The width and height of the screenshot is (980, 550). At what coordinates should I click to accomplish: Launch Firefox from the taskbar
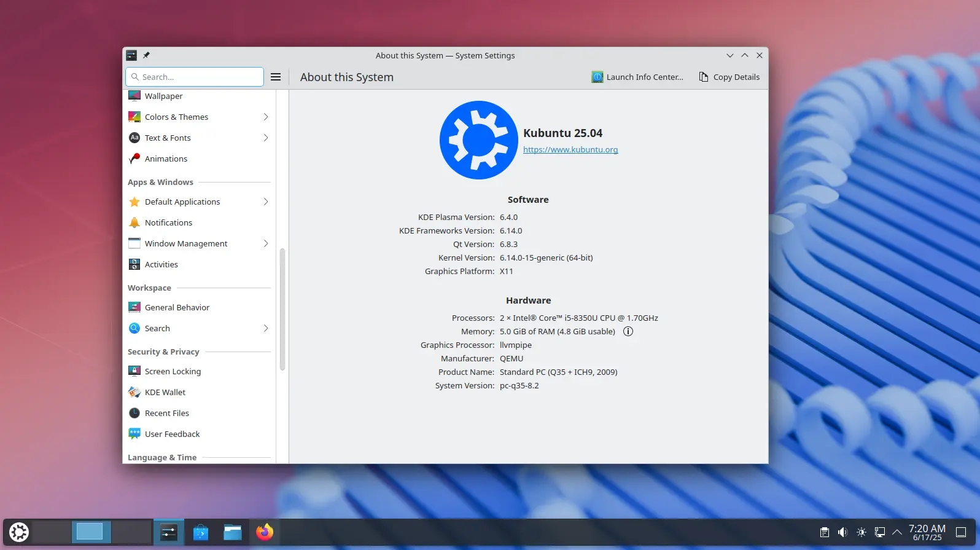tap(265, 532)
